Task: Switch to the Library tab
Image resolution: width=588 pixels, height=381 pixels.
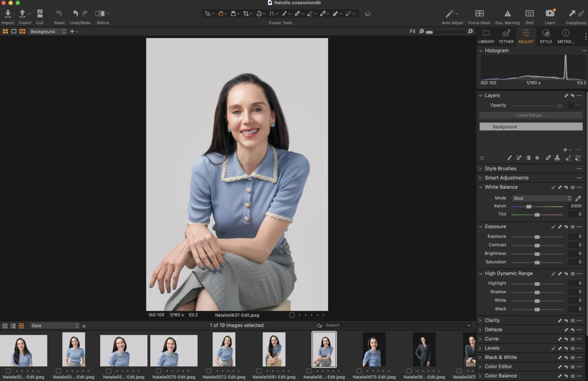Action: coord(486,36)
